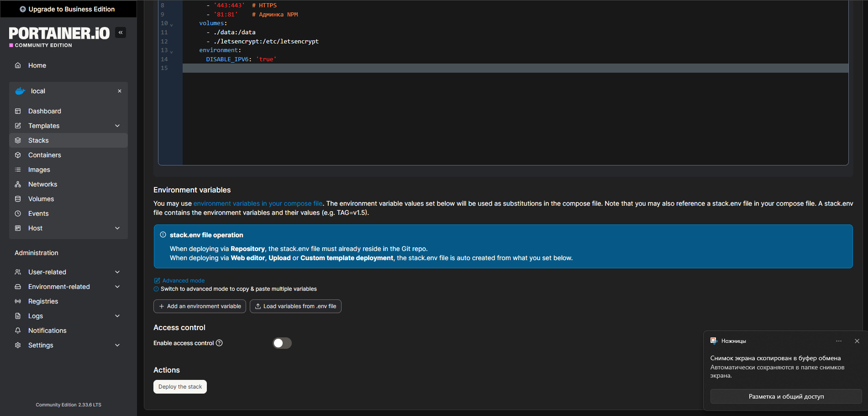The image size is (868, 416).
Task: Click the Templates edit icon
Action: (18, 126)
